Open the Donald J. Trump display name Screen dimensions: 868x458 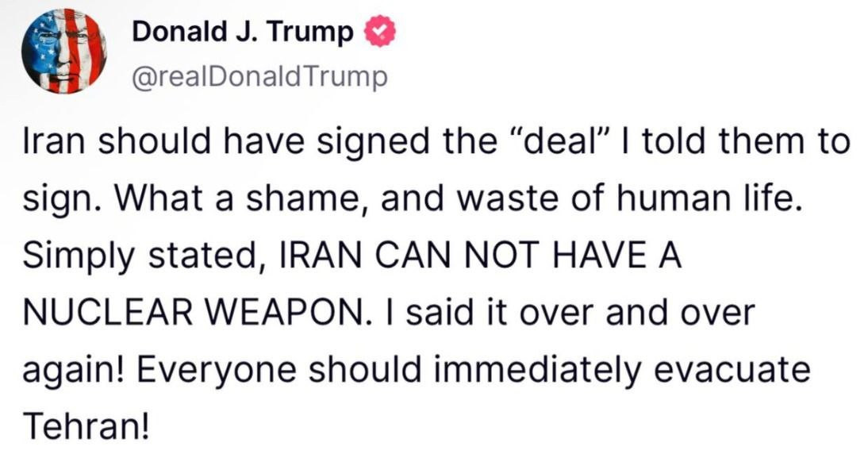pyautogui.click(x=243, y=32)
